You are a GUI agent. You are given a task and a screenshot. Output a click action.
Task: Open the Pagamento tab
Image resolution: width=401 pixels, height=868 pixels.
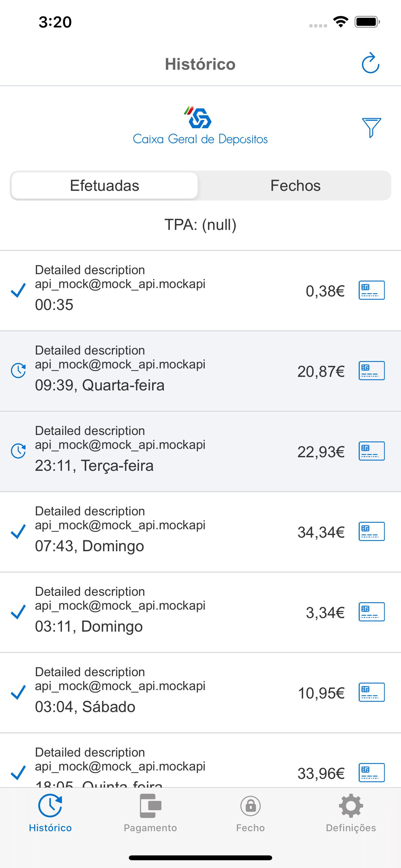[150, 812]
